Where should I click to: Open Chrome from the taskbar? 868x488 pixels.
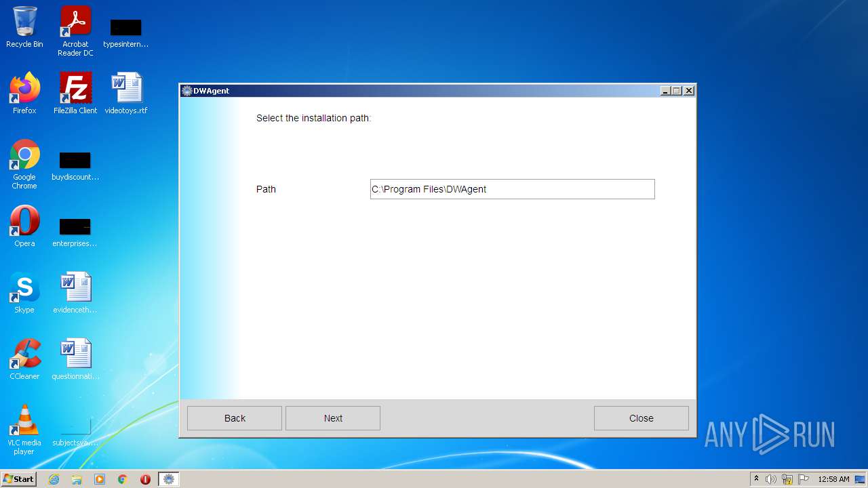click(x=123, y=479)
